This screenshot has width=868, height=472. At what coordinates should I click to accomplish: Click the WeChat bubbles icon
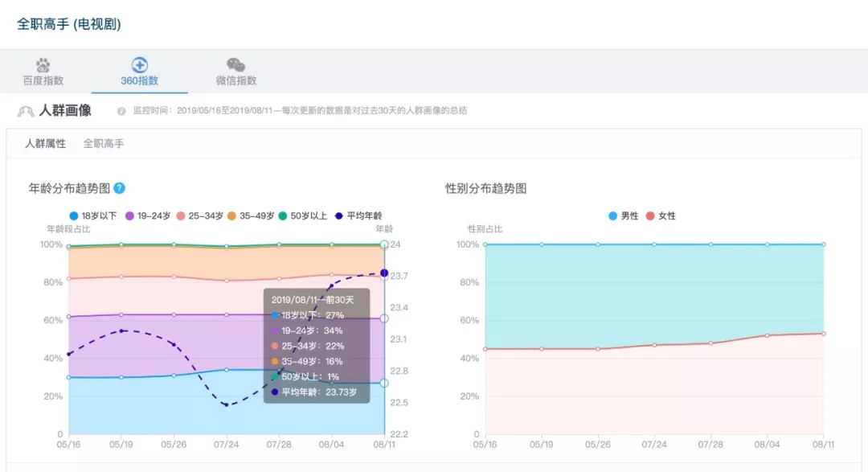click(235, 65)
